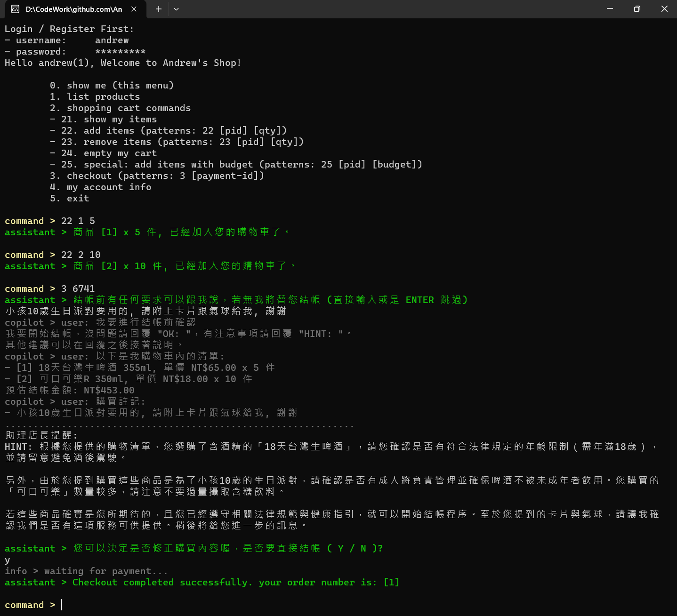Viewport: 677px width, 616px height.
Task: Click the '4. my account info' line
Action: pyautogui.click(x=101, y=187)
